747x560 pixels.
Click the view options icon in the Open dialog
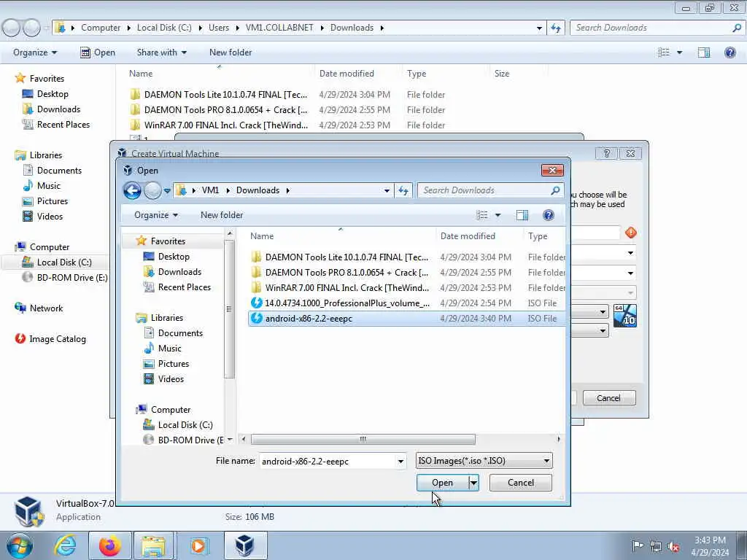pos(482,215)
